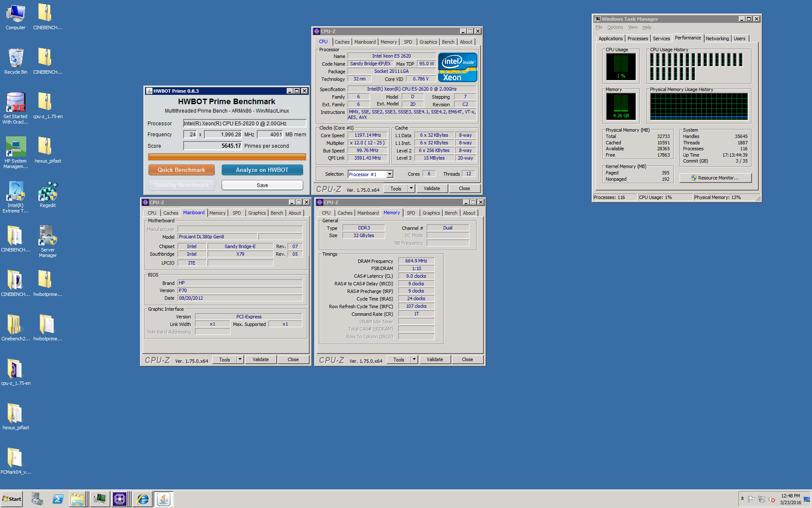
Task: Open Intel(R) Extreme Tuning shortcut
Action: pos(16,197)
